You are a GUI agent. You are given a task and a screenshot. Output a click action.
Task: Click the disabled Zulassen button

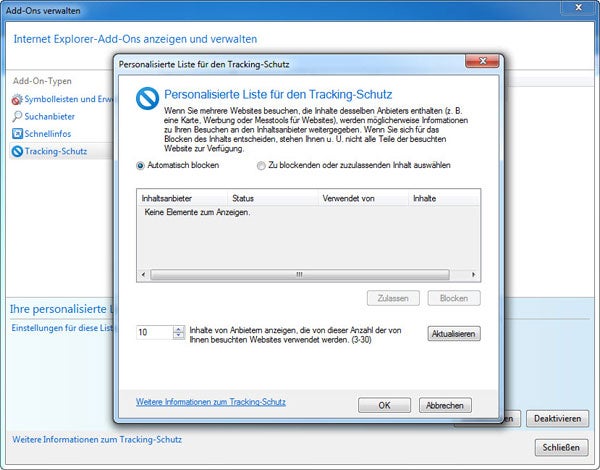(x=393, y=298)
